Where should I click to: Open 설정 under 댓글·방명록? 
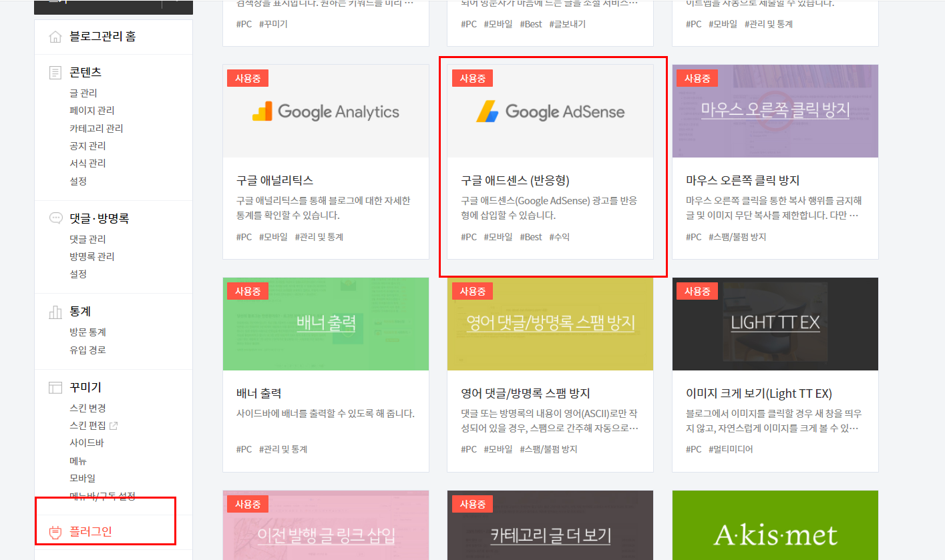click(78, 274)
